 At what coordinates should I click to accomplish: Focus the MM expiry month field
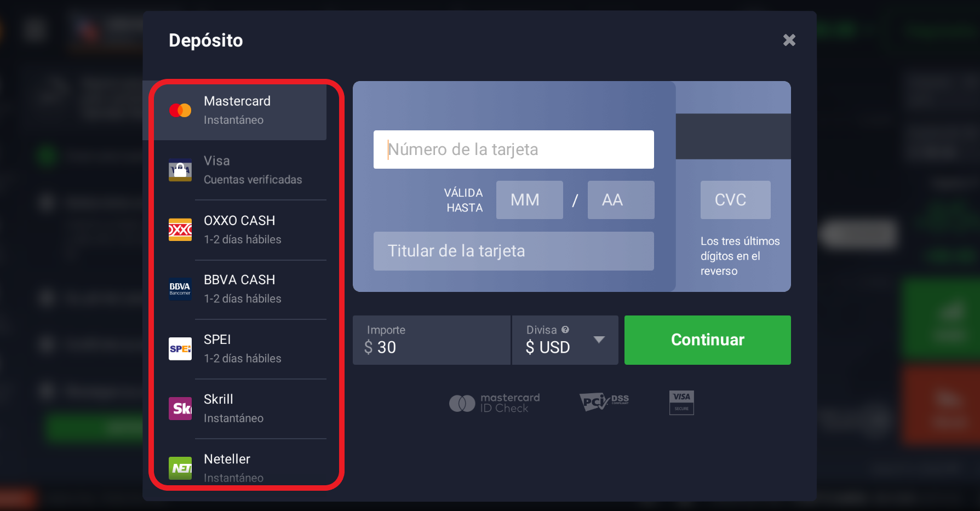click(530, 200)
